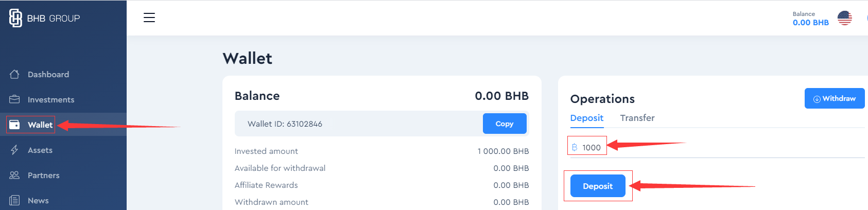The height and width of the screenshot is (210, 868).
Task: Click the Assets lightning bolt icon
Action: 14,150
